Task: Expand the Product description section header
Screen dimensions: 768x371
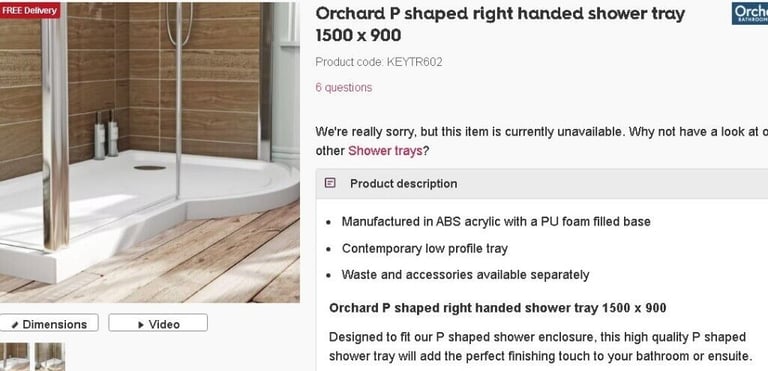Action: point(542,184)
